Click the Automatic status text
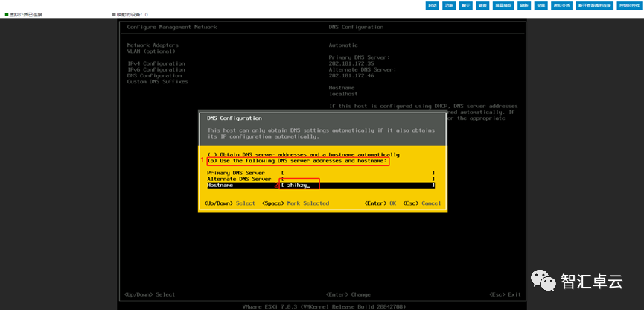This screenshot has height=310, width=644. click(343, 45)
